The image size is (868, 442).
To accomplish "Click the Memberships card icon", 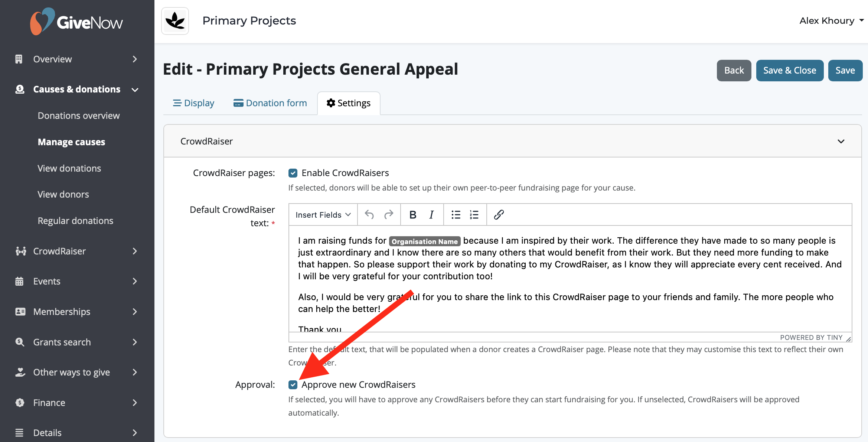I will tap(20, 312).
